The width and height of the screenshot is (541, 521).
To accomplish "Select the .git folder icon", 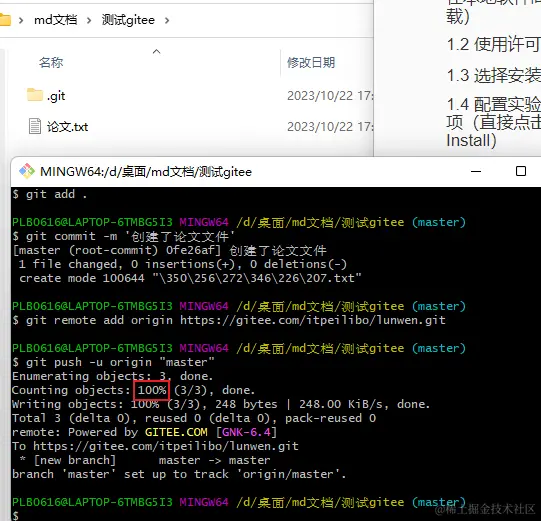I will 35,95.
